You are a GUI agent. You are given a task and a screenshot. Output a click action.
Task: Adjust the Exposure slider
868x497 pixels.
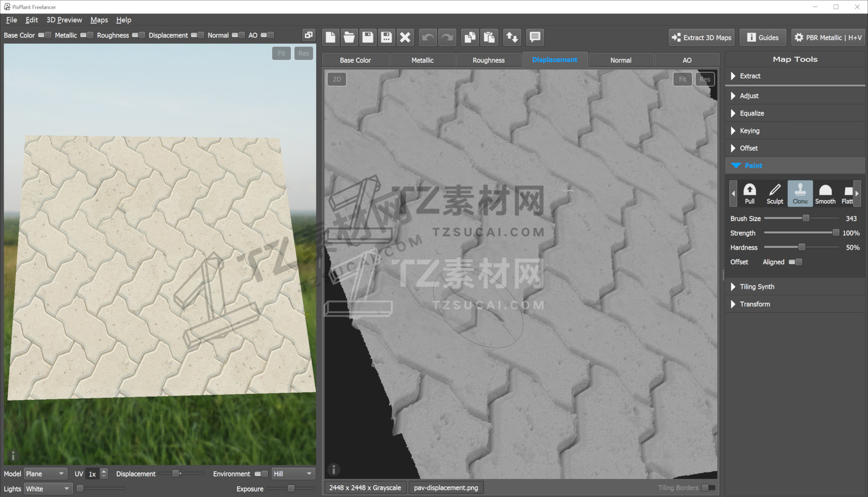[x=291, y=488]
